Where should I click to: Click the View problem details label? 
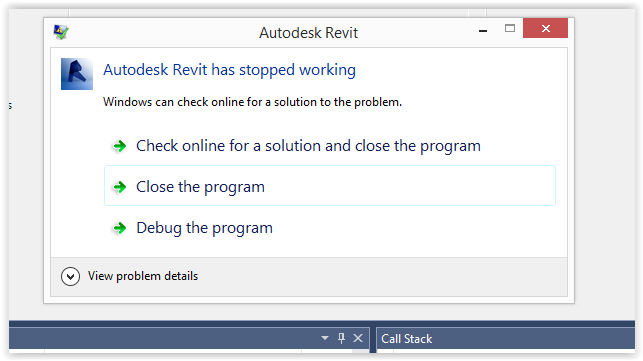143,276
